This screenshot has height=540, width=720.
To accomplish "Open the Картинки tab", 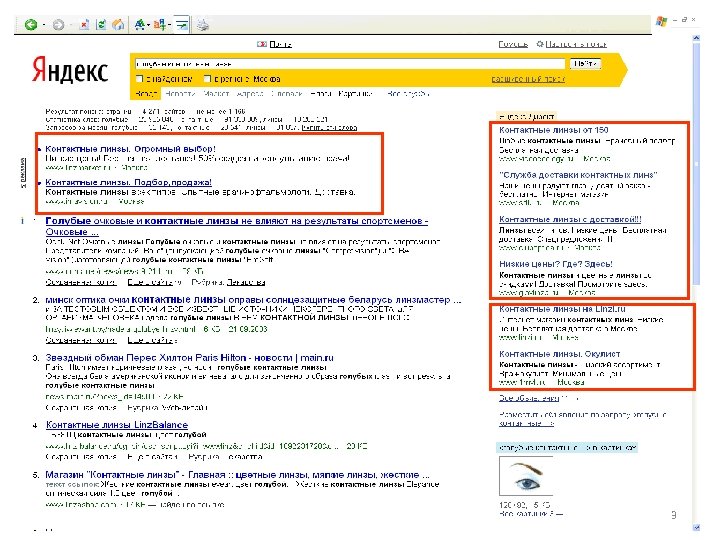I will (x=355, y=94).
